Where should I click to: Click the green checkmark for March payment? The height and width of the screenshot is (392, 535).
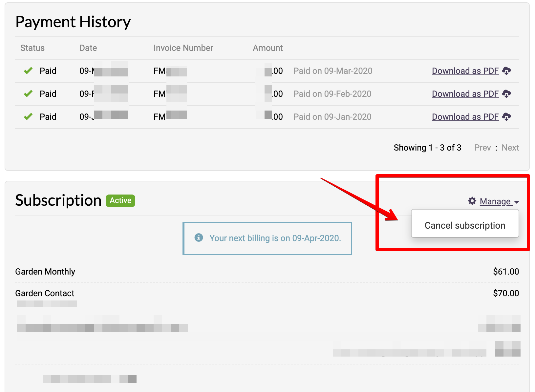(28, 71)
